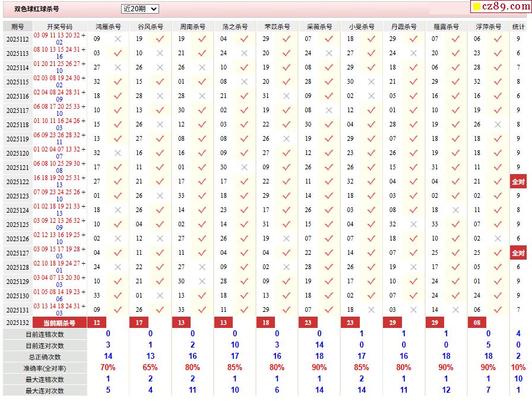Click the checkmark in 浮萍杀号 row 2025112
This screenshot has width=532, height=401.
click(x=498, y=39)
